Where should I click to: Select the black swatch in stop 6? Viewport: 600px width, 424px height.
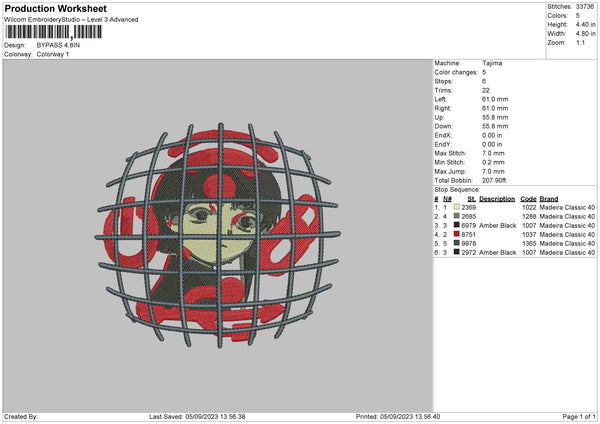click(456, 252)
